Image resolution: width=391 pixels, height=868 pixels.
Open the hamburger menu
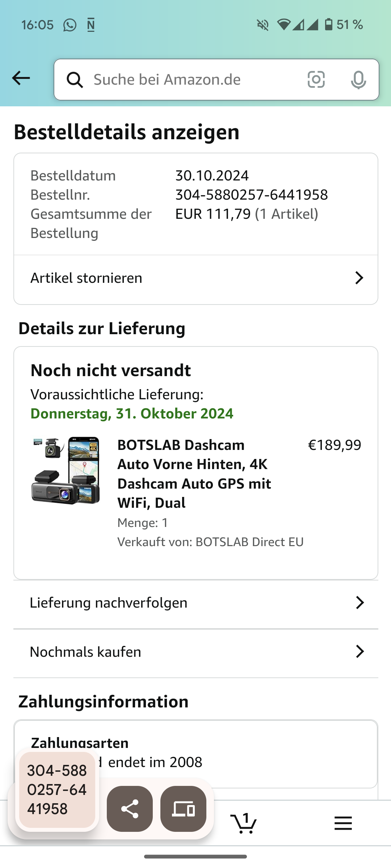pyautogui.click(x=343, y=823)
